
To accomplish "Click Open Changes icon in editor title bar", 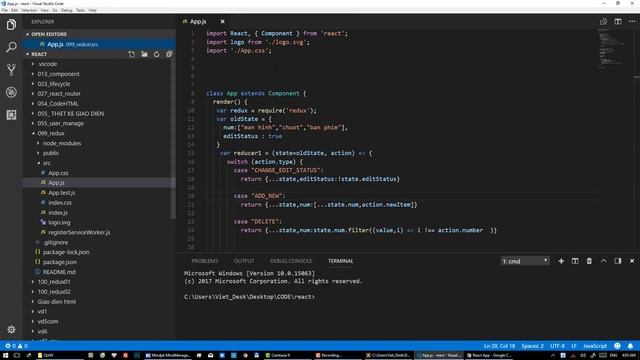I will [603, 21].
